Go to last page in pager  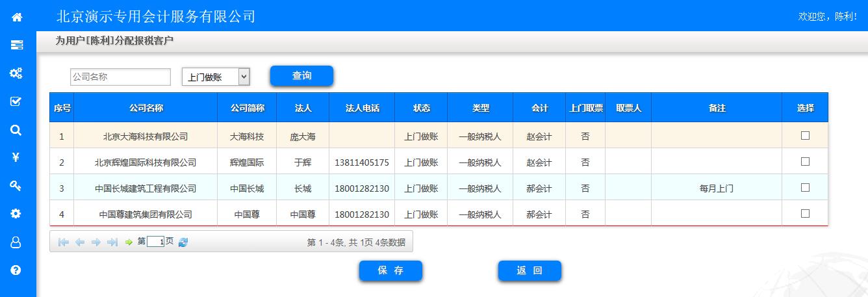coord(112,242)
